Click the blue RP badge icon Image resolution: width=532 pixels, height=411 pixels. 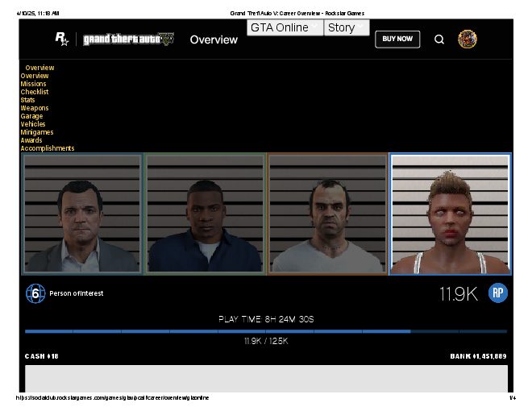coord(497,293)
